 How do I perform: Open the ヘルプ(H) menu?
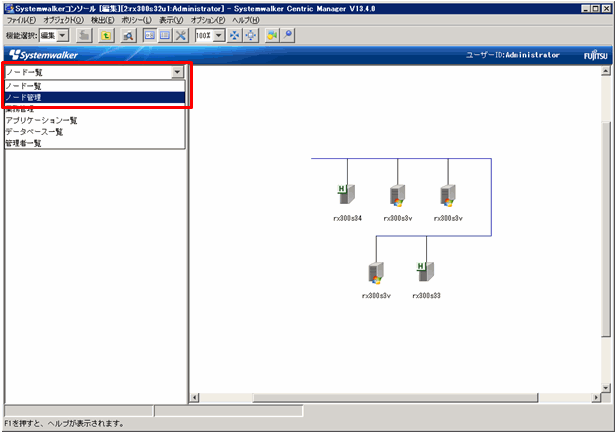click(x=246, y=20)
